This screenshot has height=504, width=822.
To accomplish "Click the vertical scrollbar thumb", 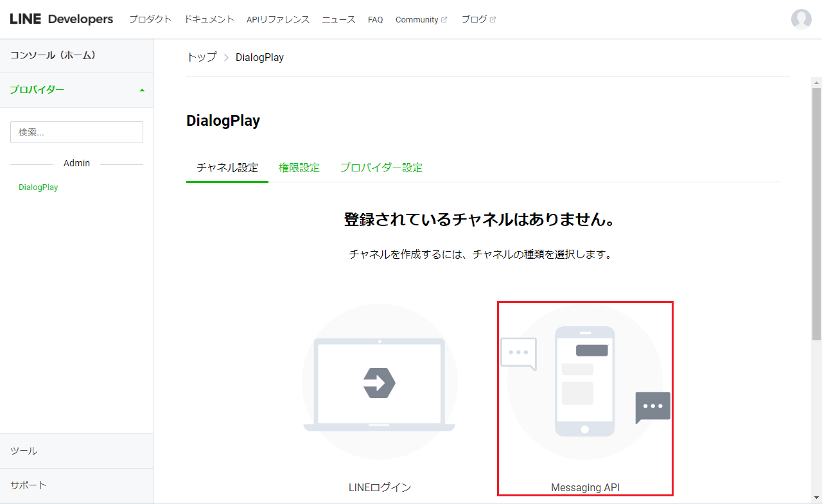I will [x=816, y=214].
